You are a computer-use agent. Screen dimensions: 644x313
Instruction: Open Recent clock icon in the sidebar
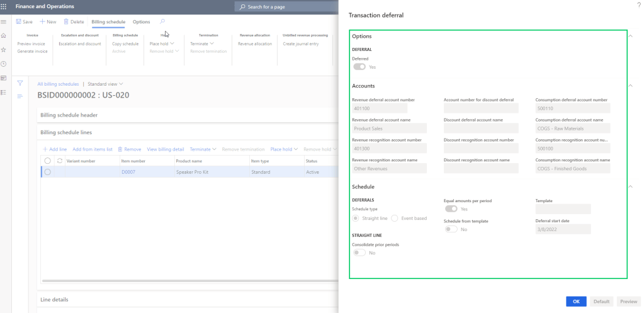coord(4,64)
